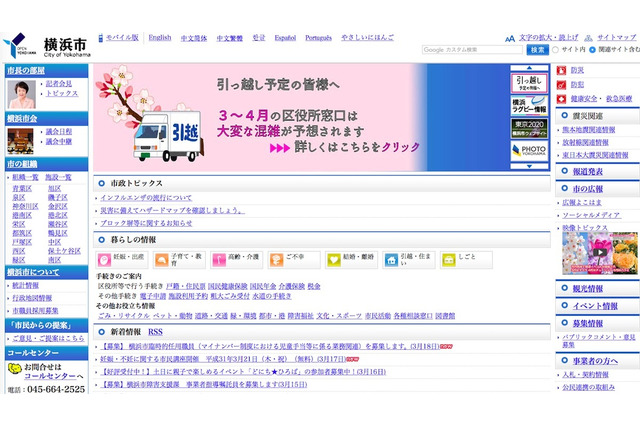Screen dimensions: 640x426
Task: Open the 議会中継 link
Action: [59, 141]
